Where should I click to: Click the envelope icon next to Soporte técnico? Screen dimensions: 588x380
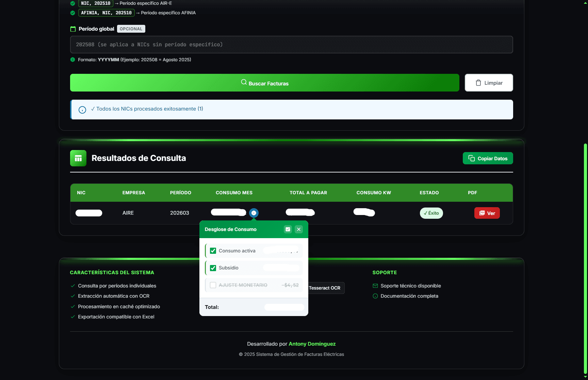(375, 286)
